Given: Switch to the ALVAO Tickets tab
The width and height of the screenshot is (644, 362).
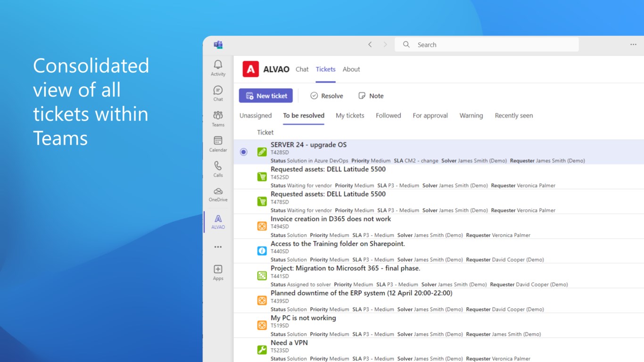Looking at the screenshot, I should pos(326,69).
